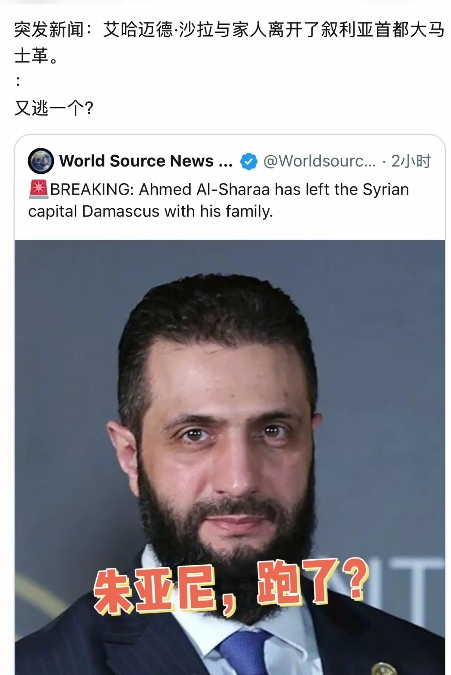Viewport: 451px width, 675px height.
Task: Click the blue necktie in the photo
Action: point(245,652)
